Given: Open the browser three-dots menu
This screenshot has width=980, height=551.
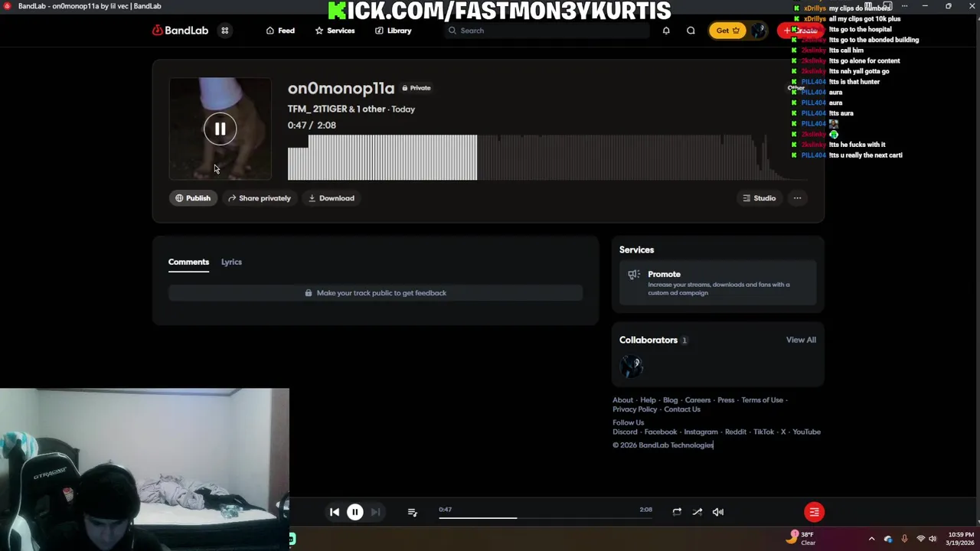Looking at the screenshot, I should pyautogui.click(x=904, y=6).
